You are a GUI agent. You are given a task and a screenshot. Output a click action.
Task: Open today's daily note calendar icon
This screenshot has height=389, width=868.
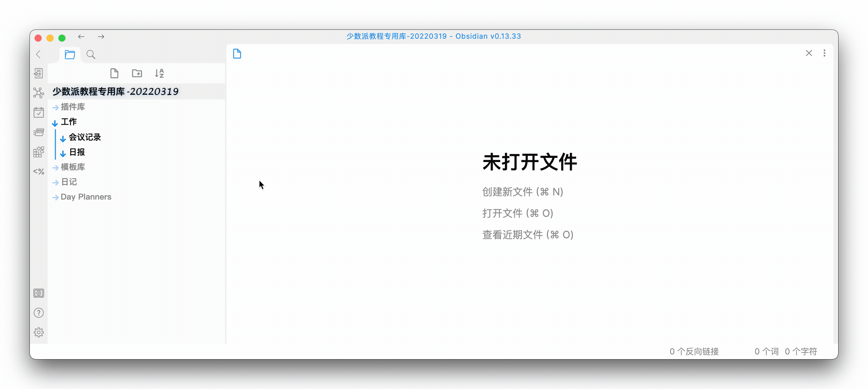38,113
